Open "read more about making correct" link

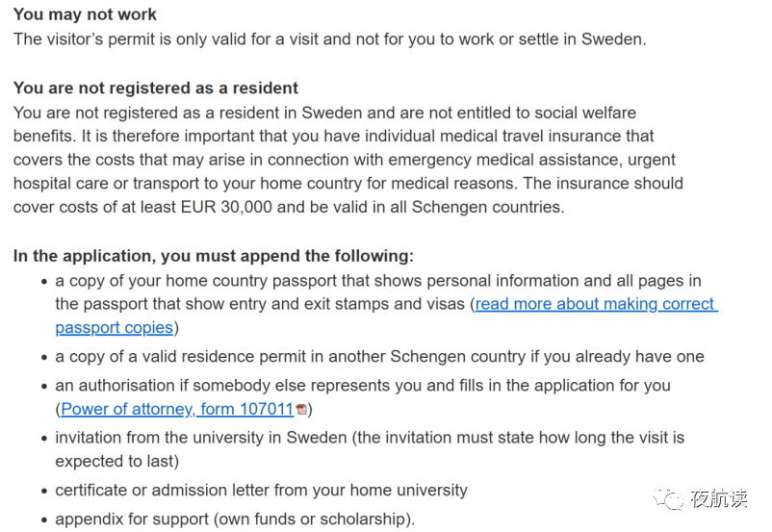point(596,304)
